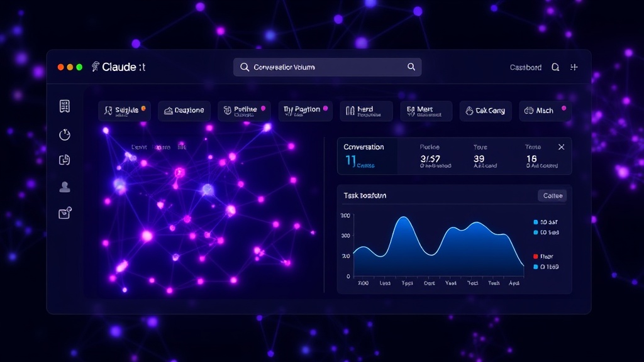Click the 3/57 value
Viewport: 644px width, 362px height.
pos(430,159)
